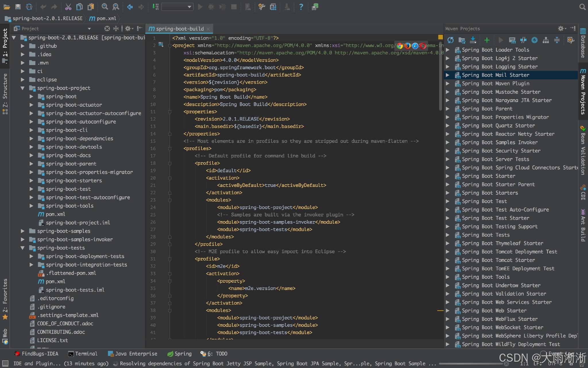The height and width of the screenshot is (368, 588).
Task: Click Generate Sources and Update Folders icon
Action: [462, 40]
